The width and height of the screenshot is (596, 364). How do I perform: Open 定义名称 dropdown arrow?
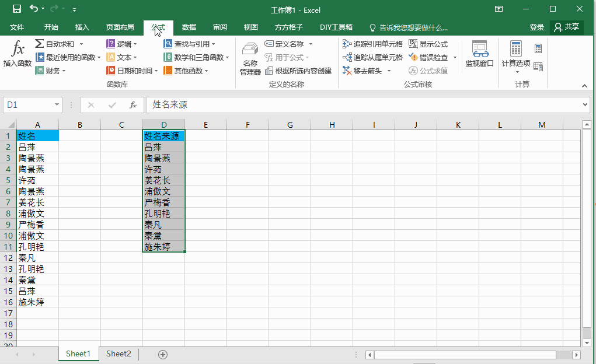tap(311, 44)
